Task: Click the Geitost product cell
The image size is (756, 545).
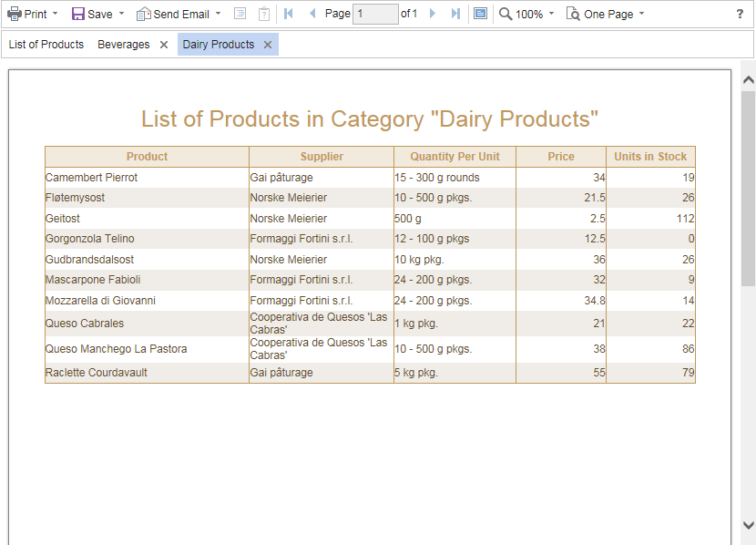Action: [147, 219]
